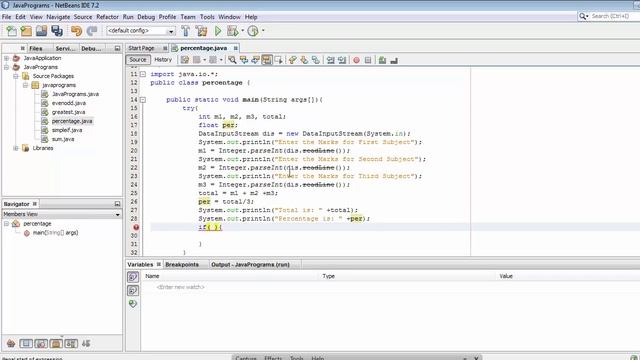The width and height of the screenshot is (640, 360).
Task: Open the Team menu
Action: (188, 17)
